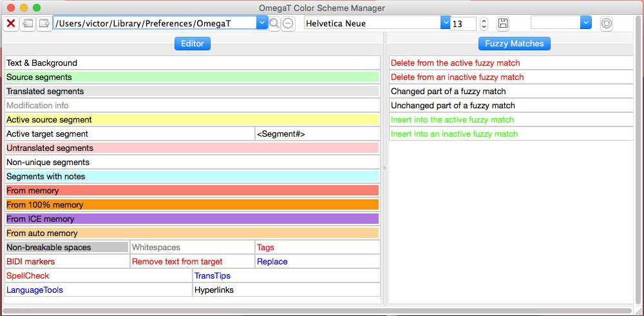Select the red Tags cell
The width and height of the screenshot is (644, 316).
(x=318, y=247)
